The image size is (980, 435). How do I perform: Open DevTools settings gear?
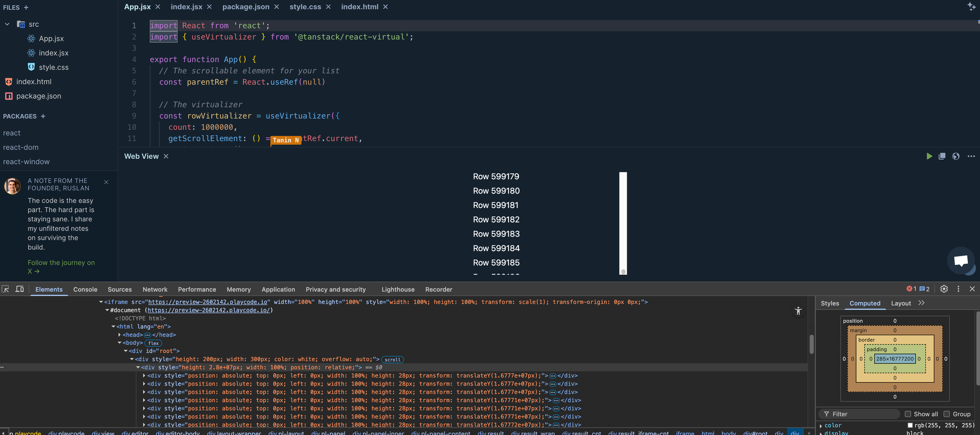(944, 289)
